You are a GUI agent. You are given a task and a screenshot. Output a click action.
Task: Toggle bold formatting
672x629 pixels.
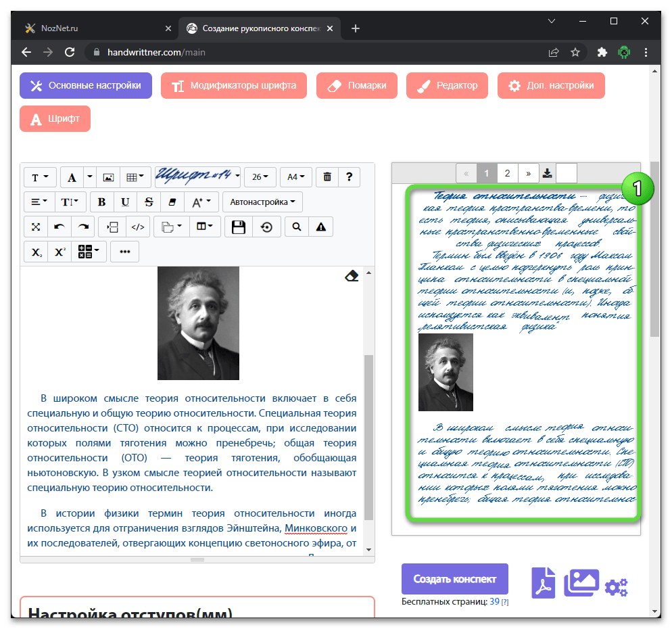(x=102, y=202)
